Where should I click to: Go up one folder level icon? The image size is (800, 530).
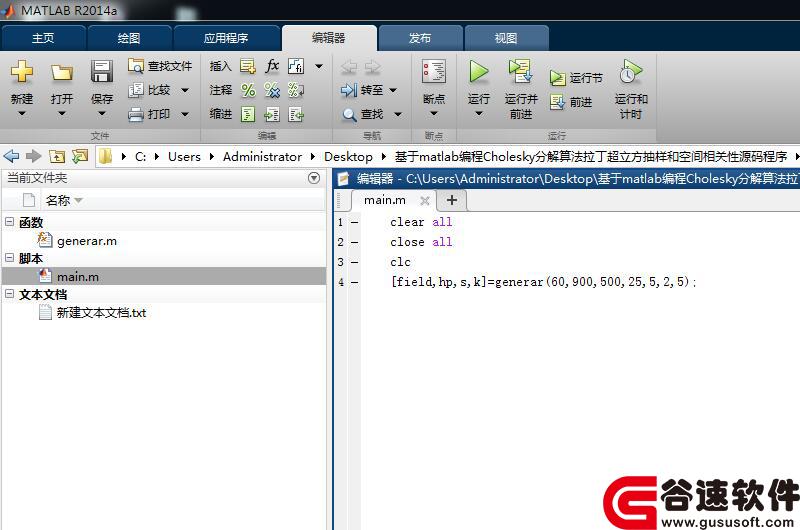[57, 156]
